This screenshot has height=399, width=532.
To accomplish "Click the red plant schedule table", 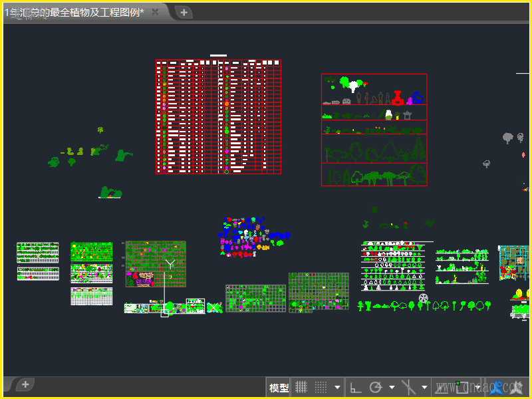I will 218,116.
